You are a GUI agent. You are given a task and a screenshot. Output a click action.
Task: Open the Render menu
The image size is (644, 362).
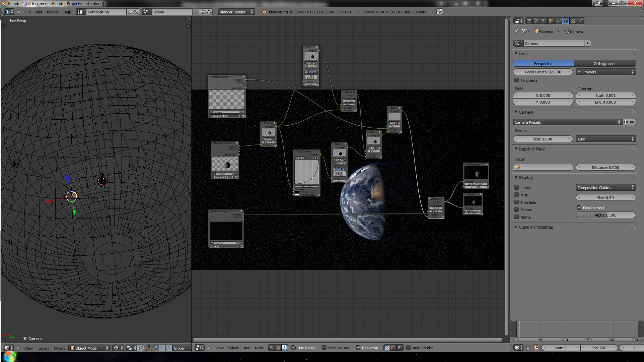pos(53,12)
